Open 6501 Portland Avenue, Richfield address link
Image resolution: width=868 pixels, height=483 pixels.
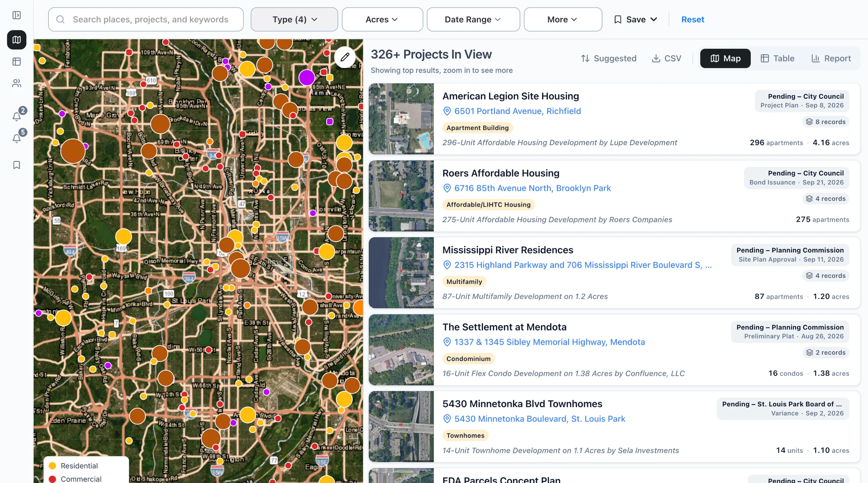click(x=517, y=111)
